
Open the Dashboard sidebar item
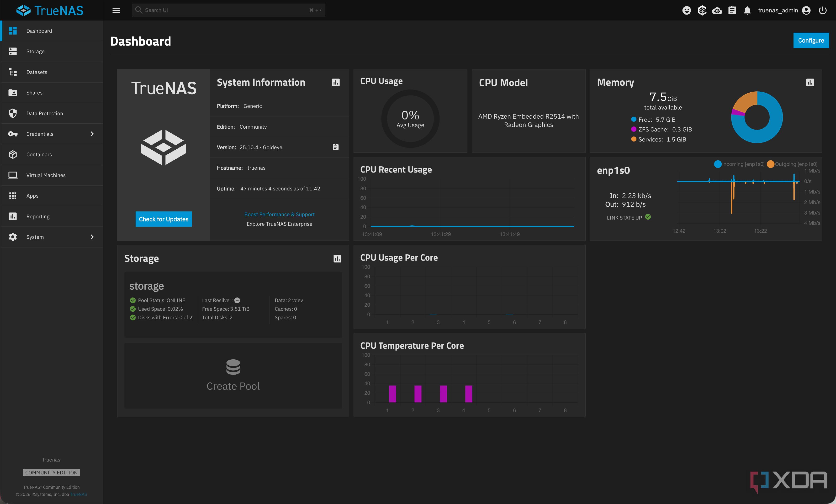(52, 31)
